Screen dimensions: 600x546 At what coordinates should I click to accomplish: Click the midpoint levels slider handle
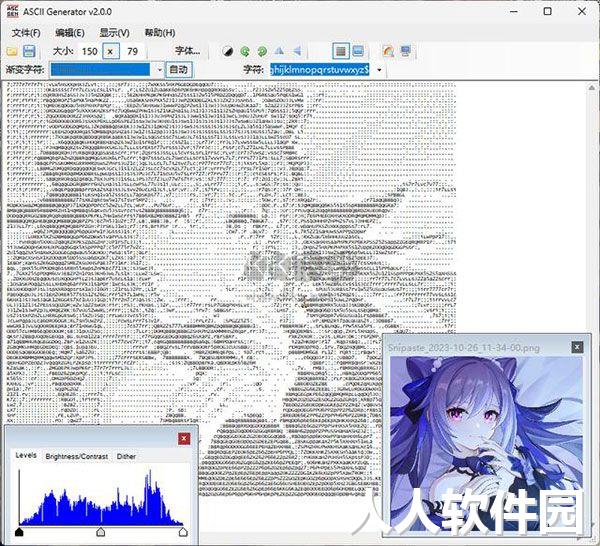click(101, 532)
